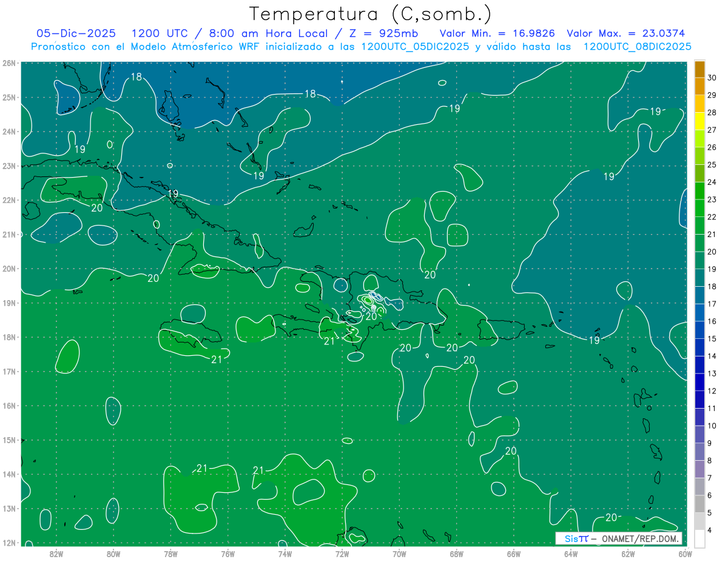Click the "7" value on the color scale

710,478
